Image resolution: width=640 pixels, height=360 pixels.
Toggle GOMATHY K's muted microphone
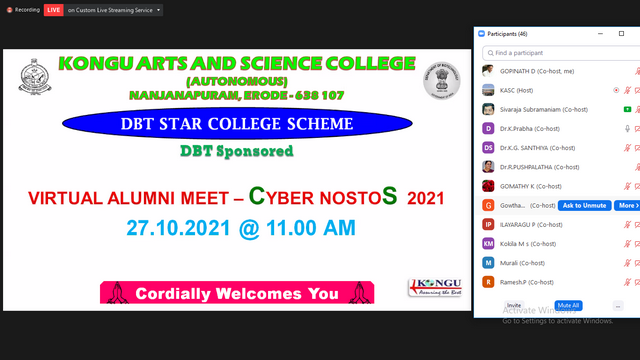point(627,186)
